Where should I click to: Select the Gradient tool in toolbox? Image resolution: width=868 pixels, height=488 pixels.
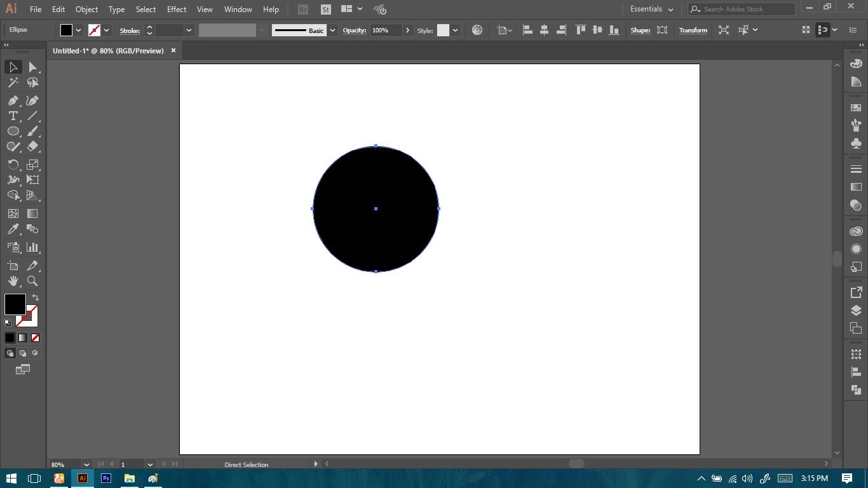[32, 213]
